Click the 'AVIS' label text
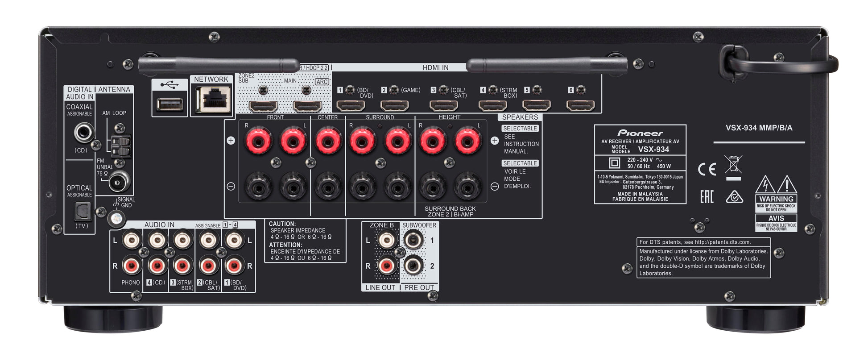Viewport: 868px width, 341px height. click(776, 218)
